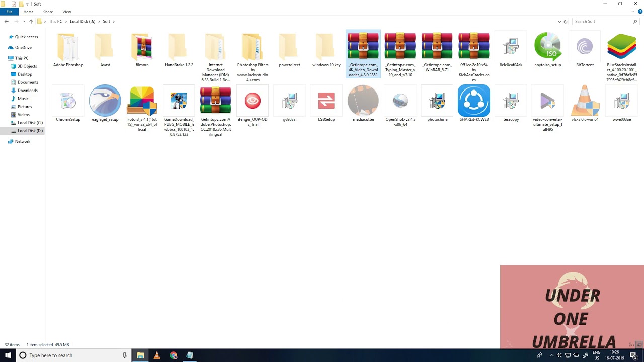Switch to the View ribbon tab
Screen dimensions: 644x362
pyautogui.click(x=66, y=12)
